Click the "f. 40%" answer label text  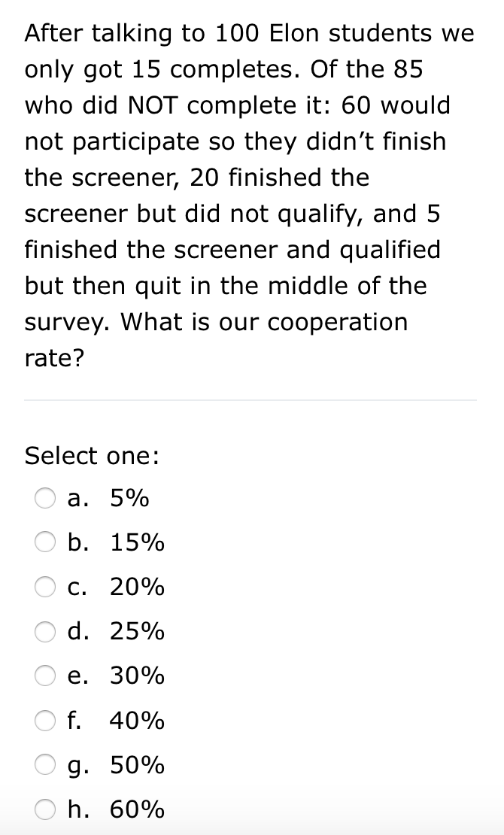tap(116, 721)
